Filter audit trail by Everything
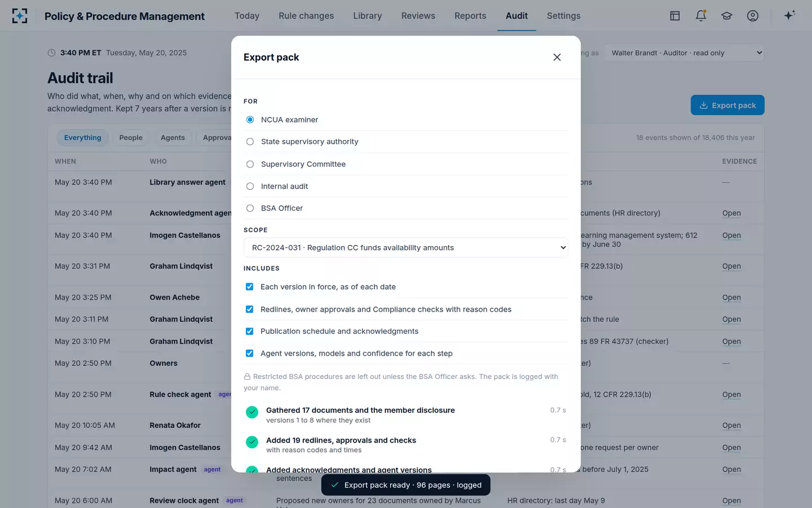 (x=82, y=138)
